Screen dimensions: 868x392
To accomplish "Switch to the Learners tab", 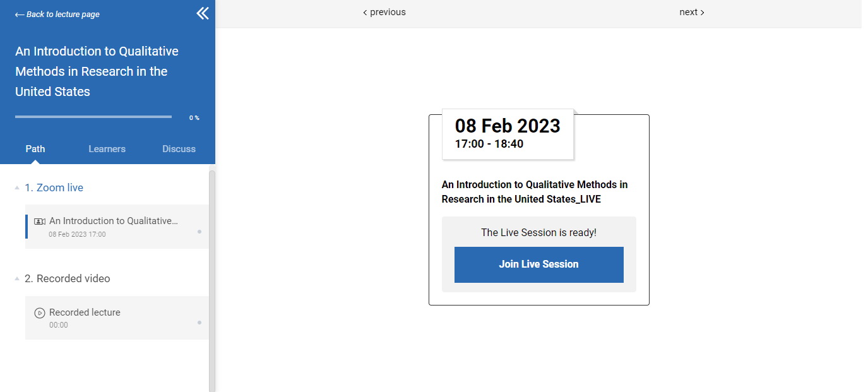I will (x=107, y=149).
